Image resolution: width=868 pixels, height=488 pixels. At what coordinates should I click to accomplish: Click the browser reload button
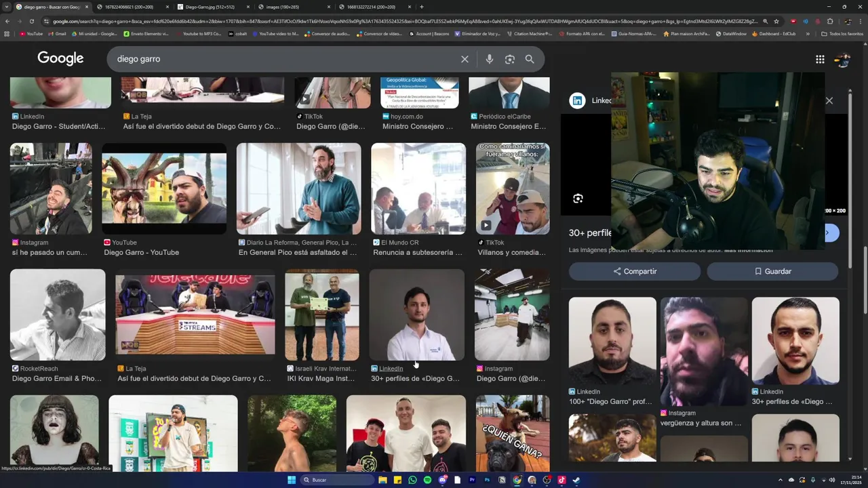click(32, 21)
